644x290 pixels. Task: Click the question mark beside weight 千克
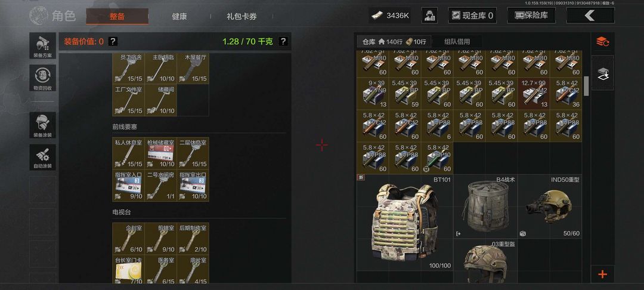click(283, 41)
